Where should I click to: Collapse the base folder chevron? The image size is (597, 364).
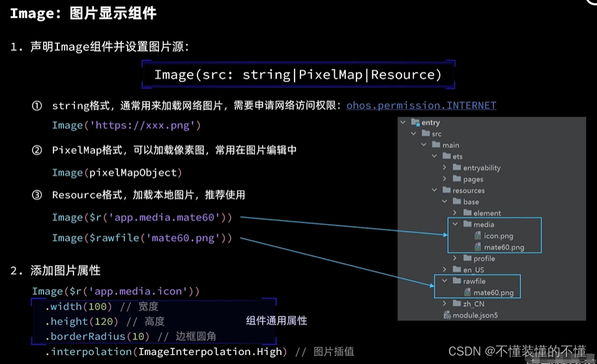444,202
